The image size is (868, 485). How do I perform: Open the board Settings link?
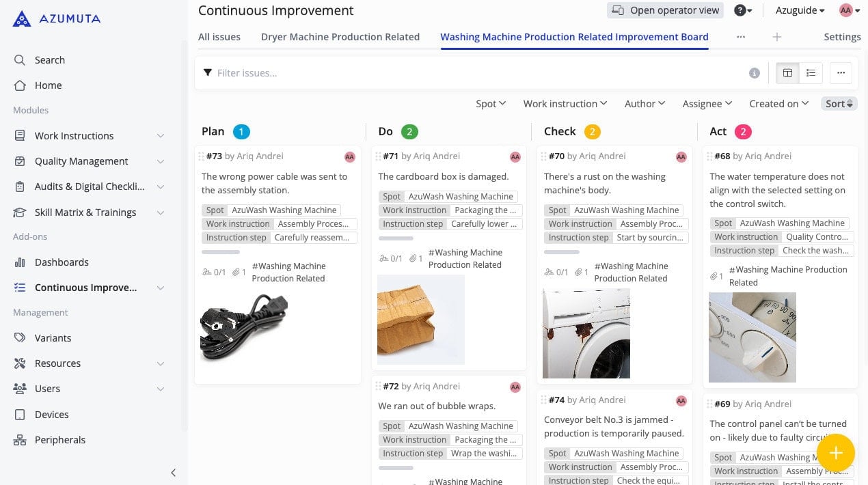click(842, 37)
